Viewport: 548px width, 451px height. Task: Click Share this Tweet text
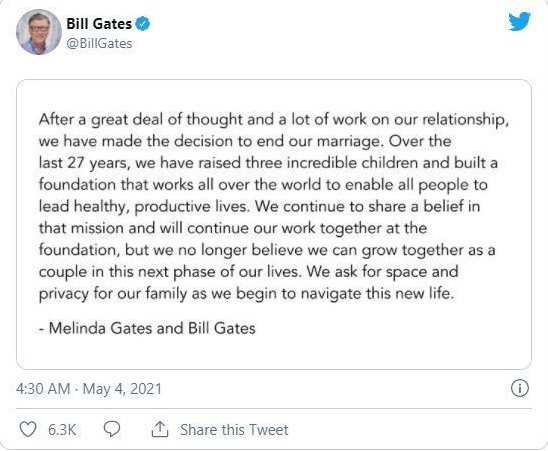(234, 430)
